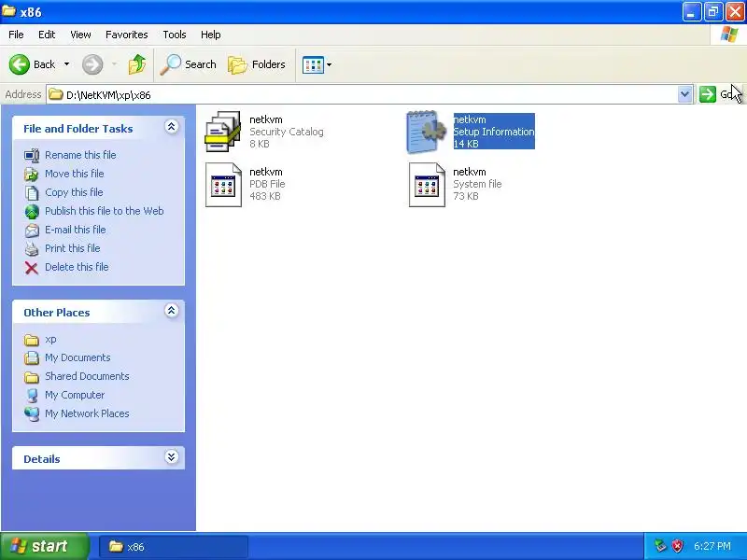Toggle the Folders pane button
Image resolution: width=747 pixels, height=560 pixels.
click(257, 64)
